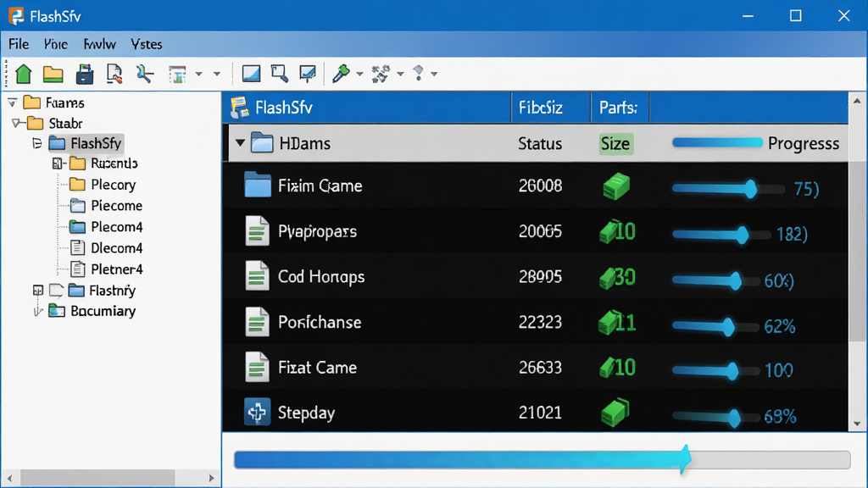Open the Ystes menu
The height and width of the screenshot is (488, 868).
[147, 44]
